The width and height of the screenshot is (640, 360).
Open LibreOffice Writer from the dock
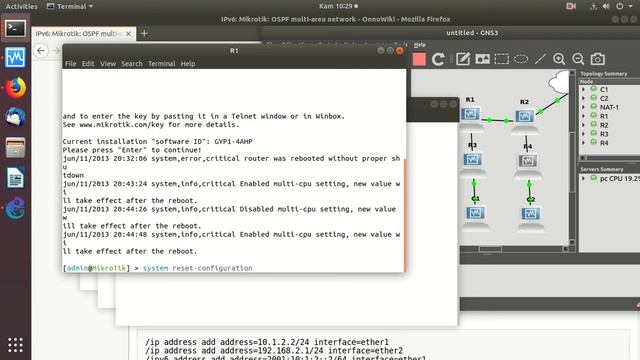(15, 178)
